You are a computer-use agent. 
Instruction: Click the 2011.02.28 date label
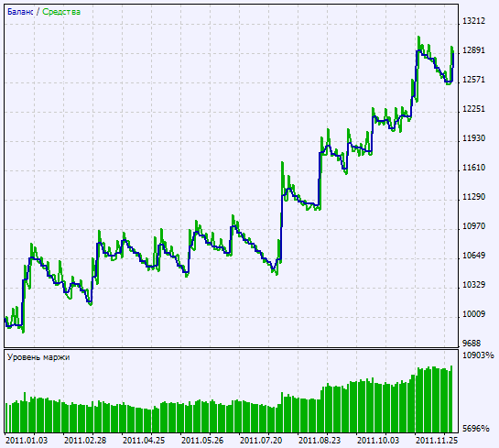point(85,441)
